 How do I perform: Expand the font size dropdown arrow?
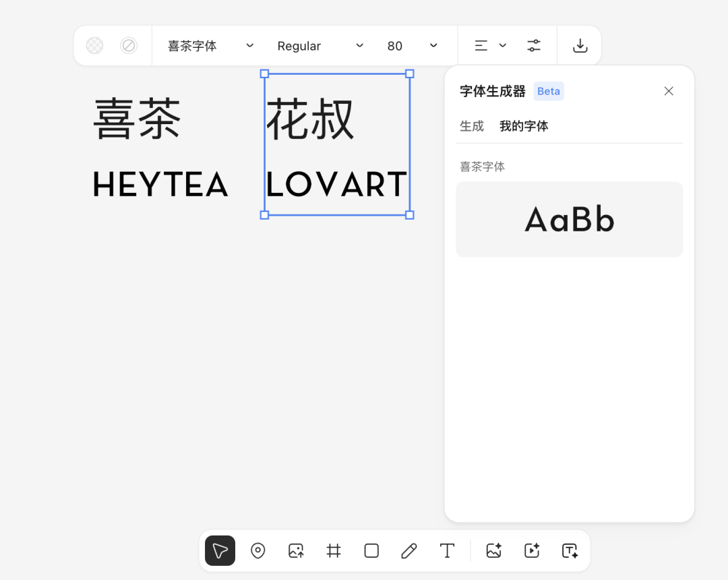click(433, 45)
